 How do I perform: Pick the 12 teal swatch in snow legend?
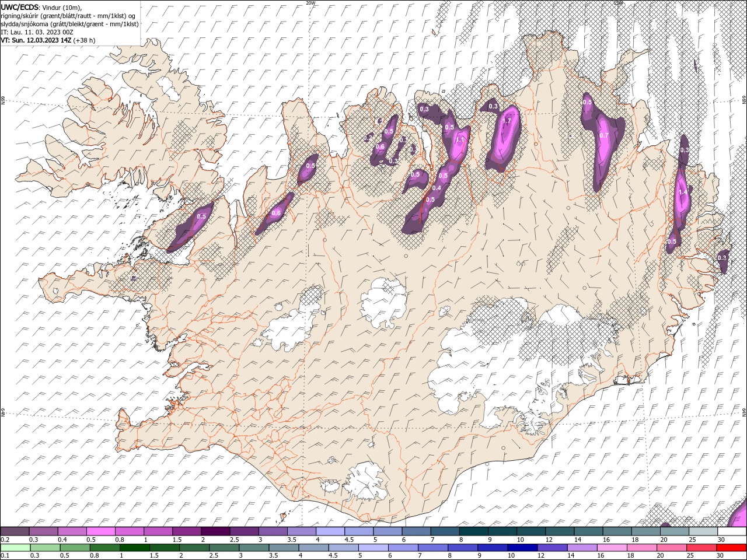tap(560, 531)
